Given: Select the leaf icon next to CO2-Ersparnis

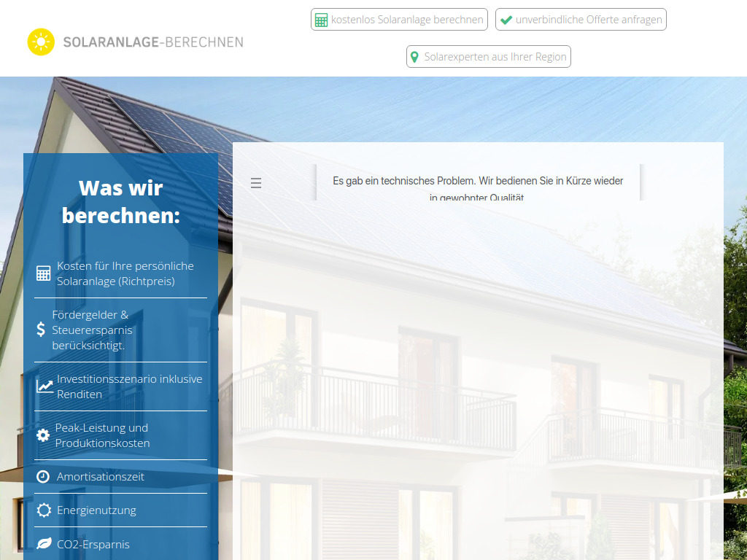Looking at the screenshot, I should [x=43, y=543].
